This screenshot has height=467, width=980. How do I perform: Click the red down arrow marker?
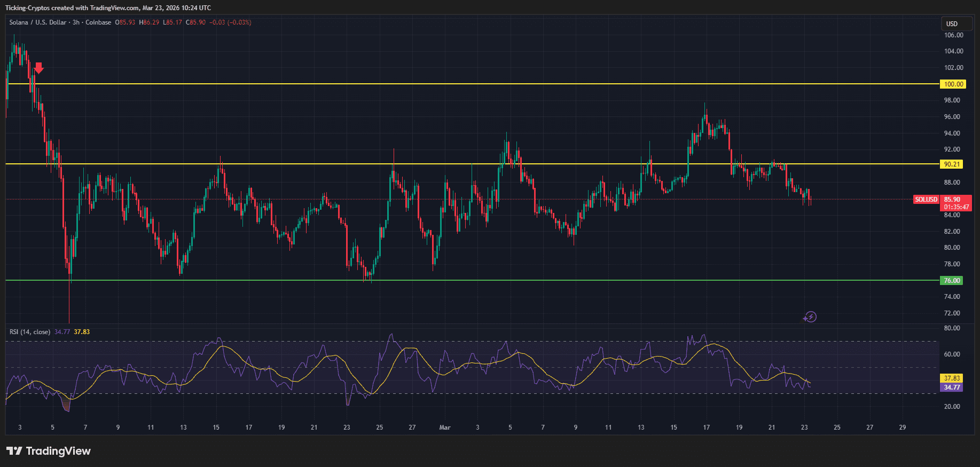(x=38, y=68)
